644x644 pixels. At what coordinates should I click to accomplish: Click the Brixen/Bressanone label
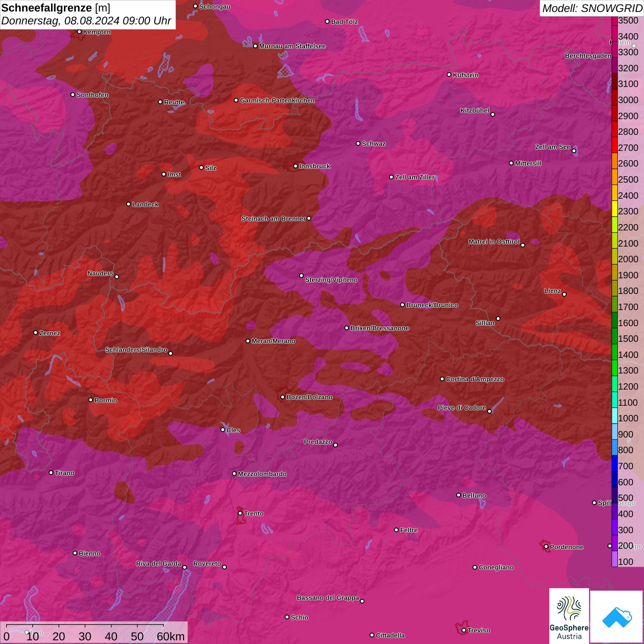click(379, 328)
